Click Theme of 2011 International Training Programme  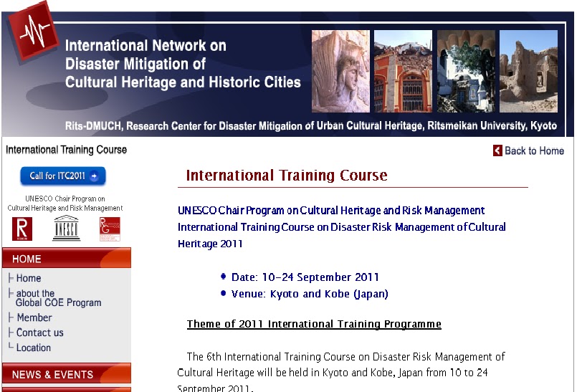point(314,324)
